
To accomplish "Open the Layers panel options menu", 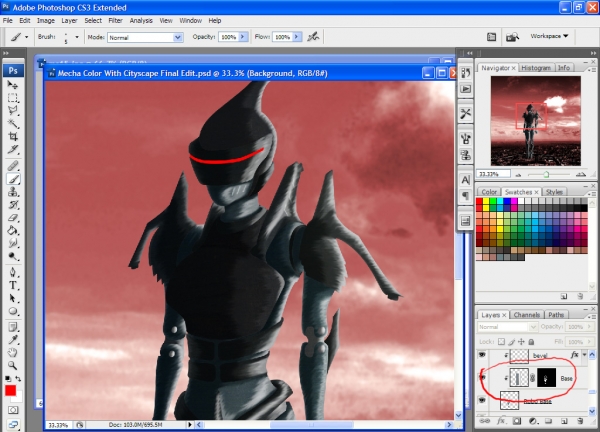I will coord(592,316).
